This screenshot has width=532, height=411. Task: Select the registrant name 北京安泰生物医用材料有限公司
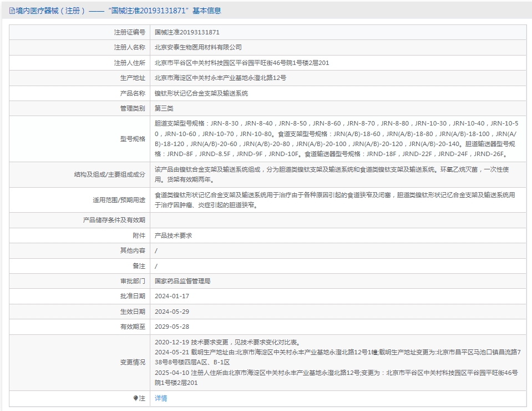(x=198, y=48)
